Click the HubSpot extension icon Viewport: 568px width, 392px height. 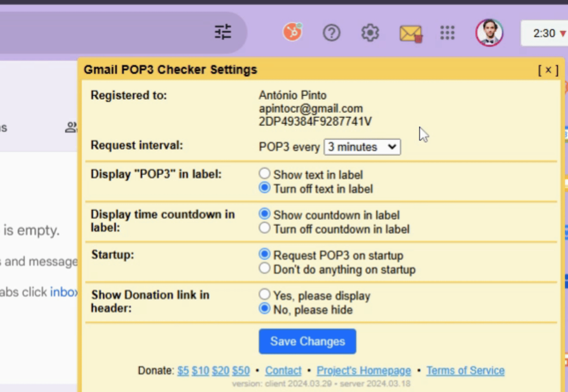tap(293, 32)
